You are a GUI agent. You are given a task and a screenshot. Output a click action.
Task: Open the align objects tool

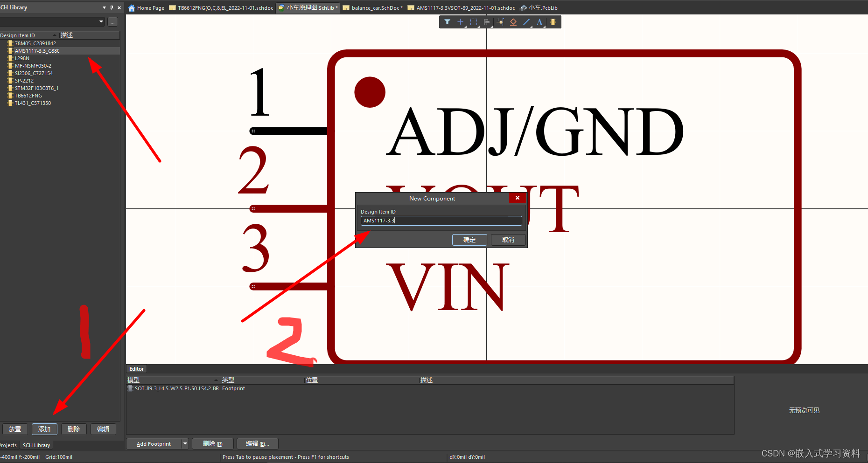[487, 22]
